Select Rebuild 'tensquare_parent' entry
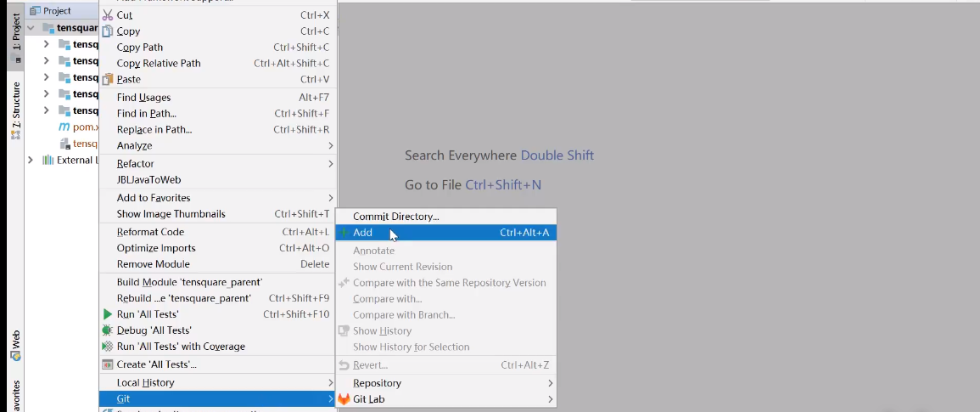This screenshot has width=980, height=412. 218,299
